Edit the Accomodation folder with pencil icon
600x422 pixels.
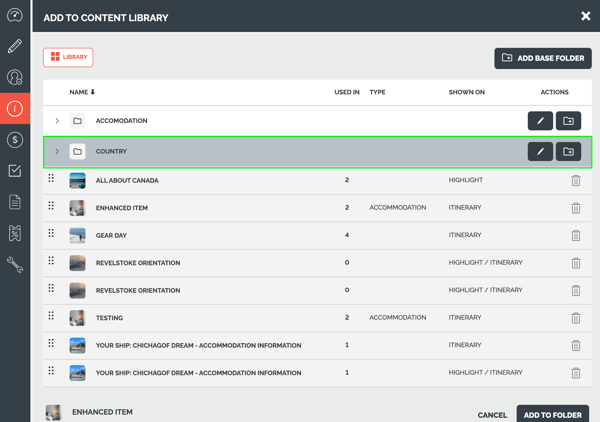pyautogui.click(x=540, y=121)
